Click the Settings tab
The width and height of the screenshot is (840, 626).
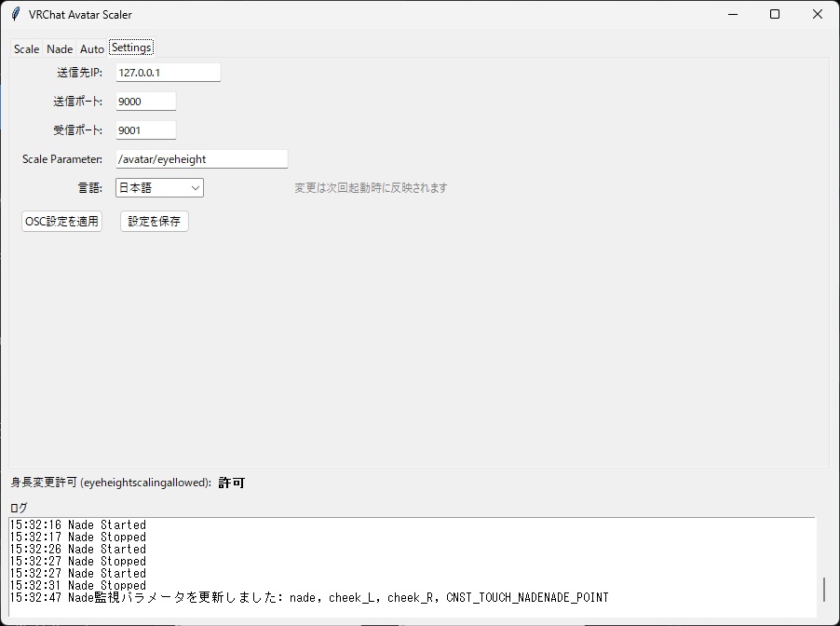point(131,48)
